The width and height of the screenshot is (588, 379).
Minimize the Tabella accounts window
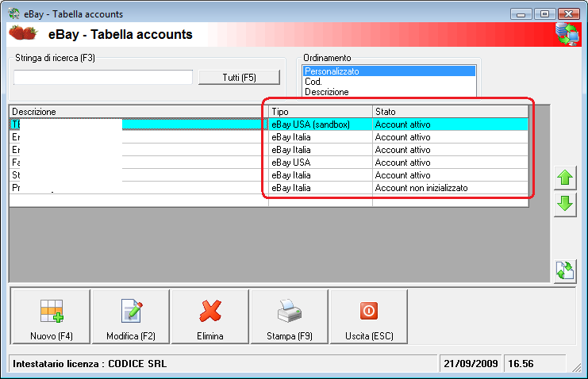521,13
